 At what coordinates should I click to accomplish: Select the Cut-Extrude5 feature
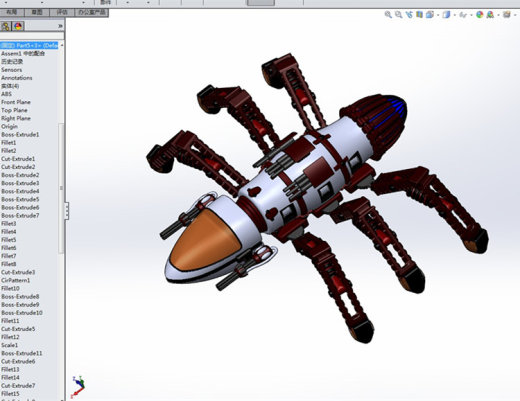pyautogui.click(x=18, y=329)
